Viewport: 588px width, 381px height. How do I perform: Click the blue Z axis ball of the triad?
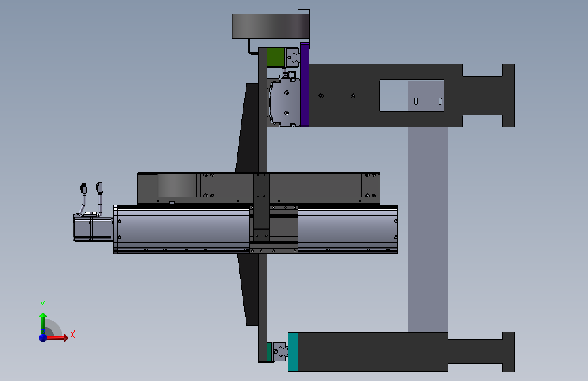43,338
